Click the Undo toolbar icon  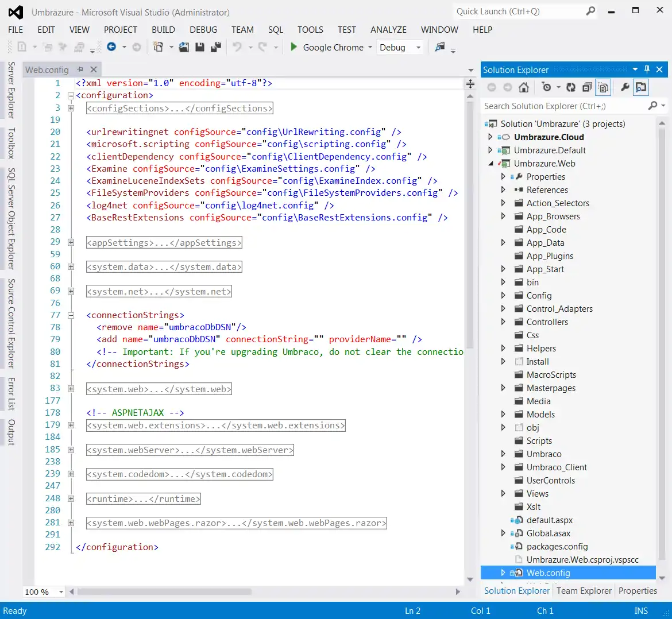pos(237,47)
